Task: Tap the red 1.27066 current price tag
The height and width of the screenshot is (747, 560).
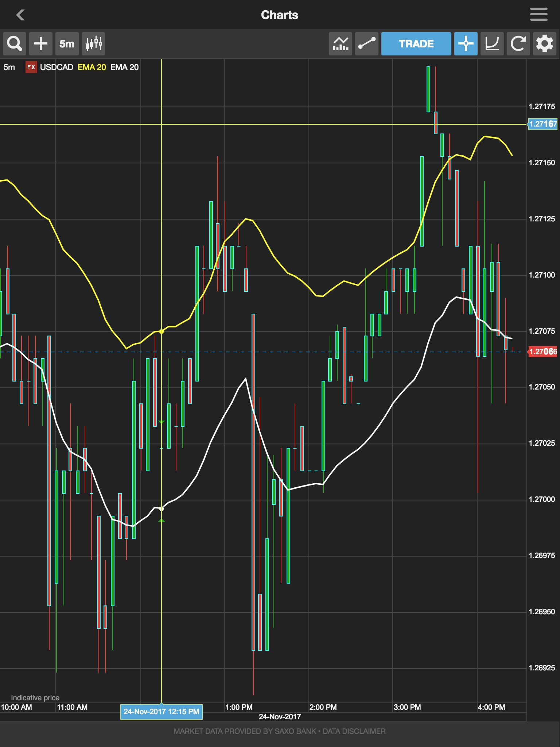Action: [x=542, y=352]
